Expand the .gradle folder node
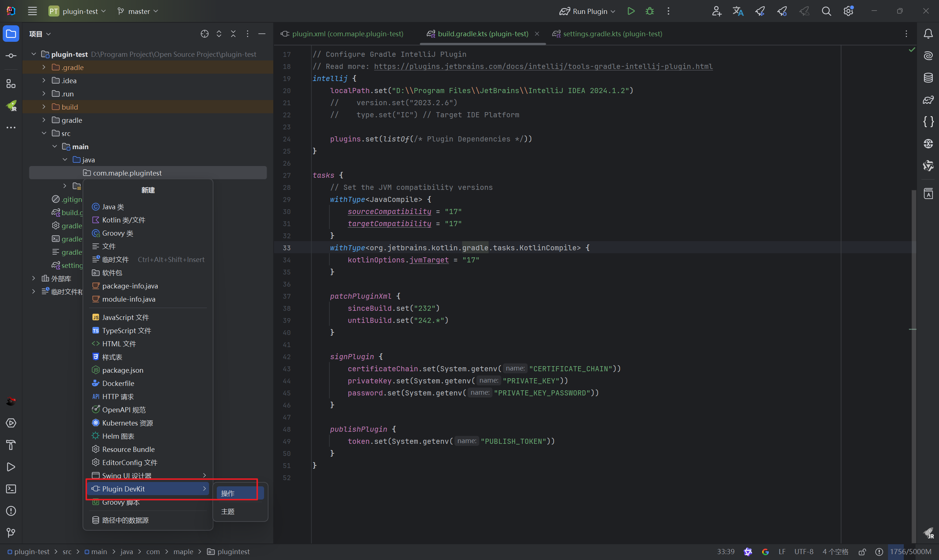 (44, 67)
